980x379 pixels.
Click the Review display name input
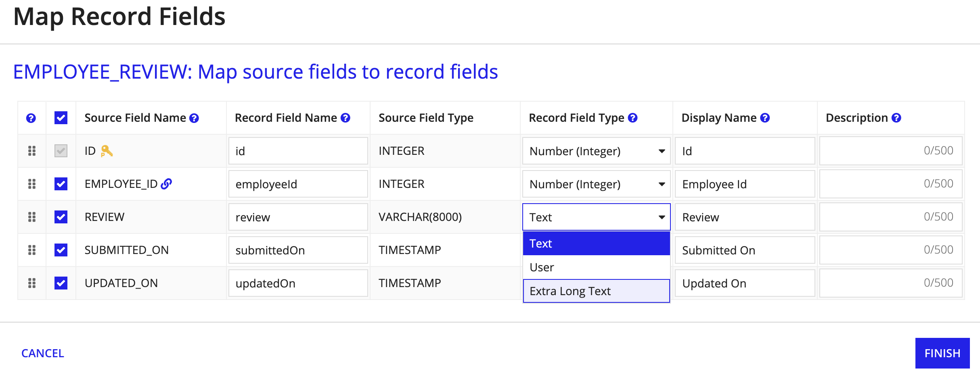(x=745, y=217)
